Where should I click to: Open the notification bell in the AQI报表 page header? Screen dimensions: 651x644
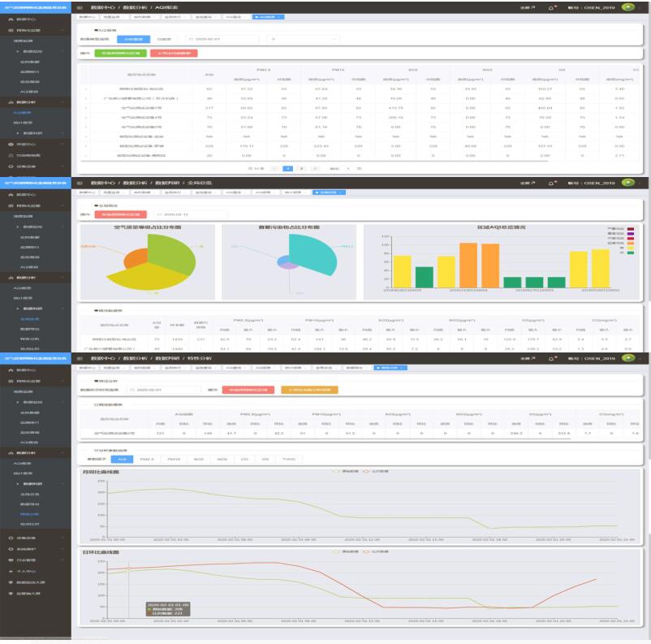[x=553, y=7]
